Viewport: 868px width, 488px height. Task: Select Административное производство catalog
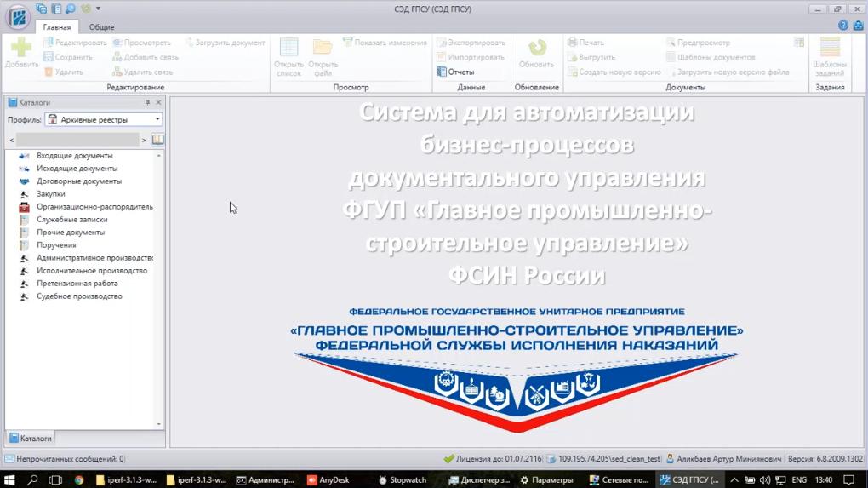tap(94, 257)
